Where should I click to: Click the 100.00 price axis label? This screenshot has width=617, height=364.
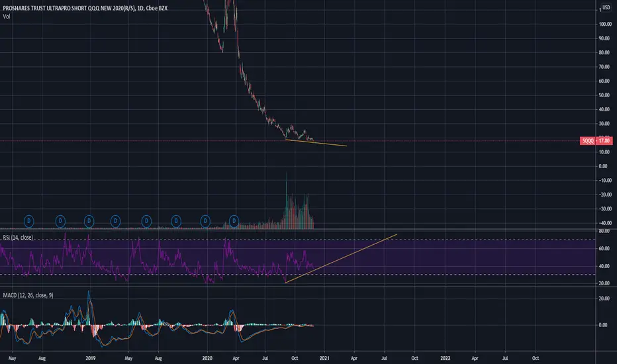[x=605, y=24]
